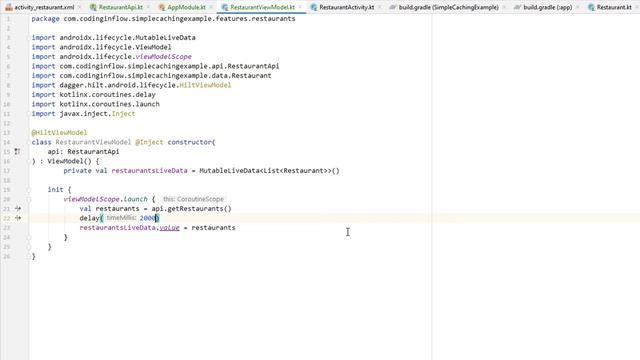Image resolution: width=640 pixels, height=360 pixels.
Task: Open the build.gradle (:app) tab
Action: (x=547, y=7)
